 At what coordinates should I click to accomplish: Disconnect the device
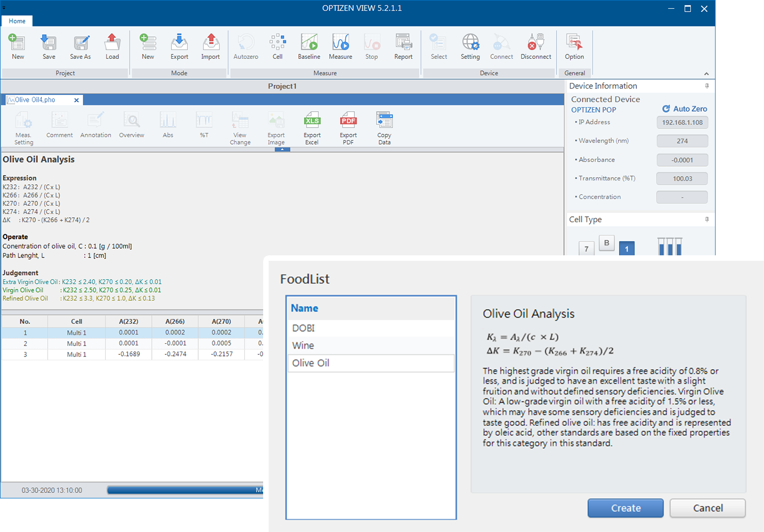[536, 47]
